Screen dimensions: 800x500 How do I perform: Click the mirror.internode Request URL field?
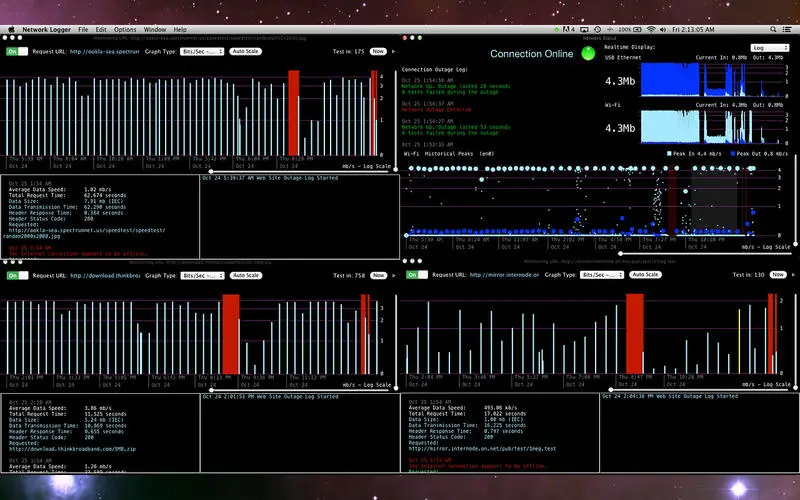click(x=505, y=274)
